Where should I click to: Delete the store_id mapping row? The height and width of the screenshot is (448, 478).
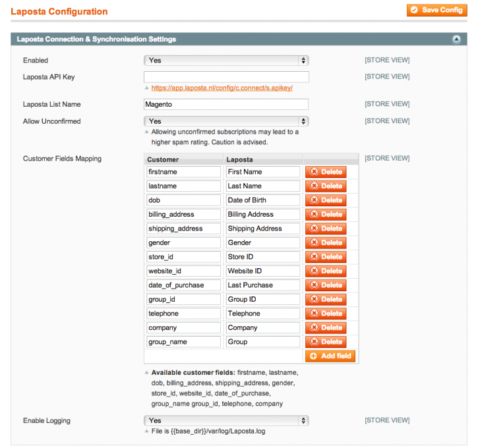click(326, 257)
